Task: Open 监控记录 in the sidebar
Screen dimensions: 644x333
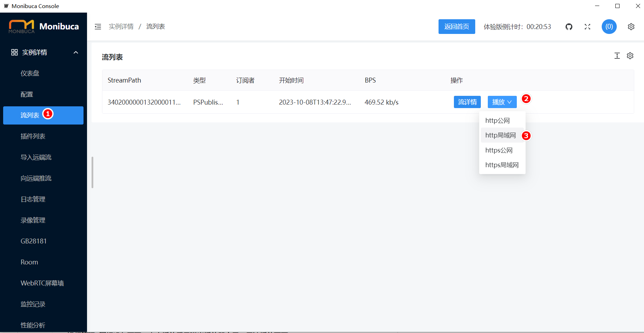Action: click(x=43, y=304)
